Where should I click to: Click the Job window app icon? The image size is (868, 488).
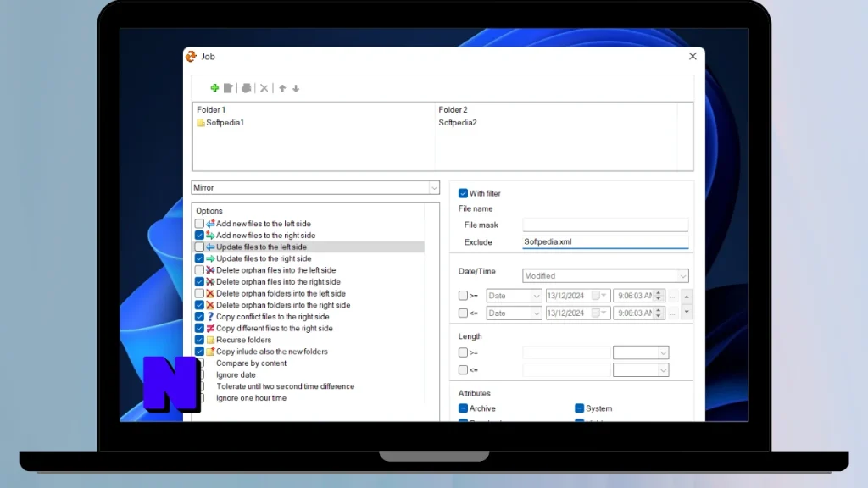click(x=192, y=57)
